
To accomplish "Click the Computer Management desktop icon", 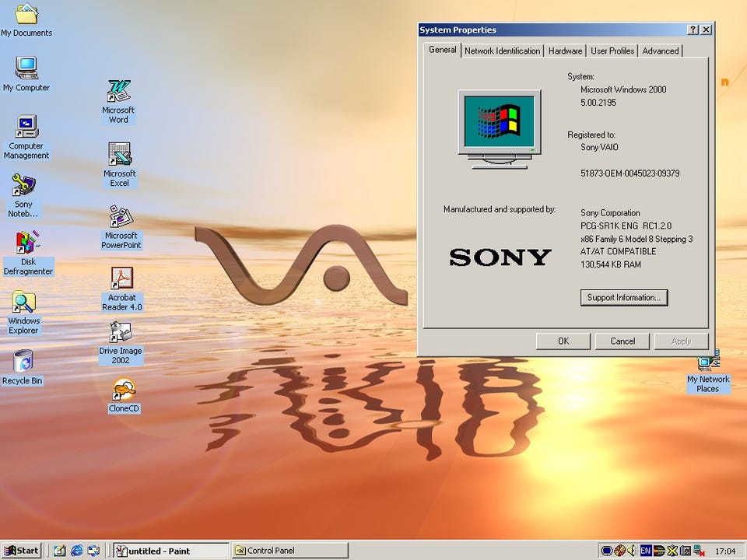I will click(26, 137).
